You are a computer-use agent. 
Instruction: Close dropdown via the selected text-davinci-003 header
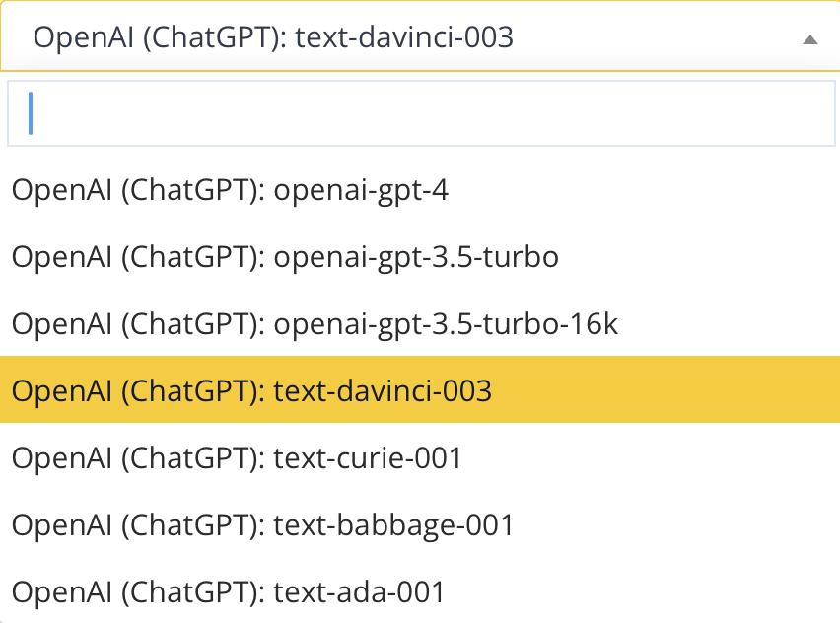point(273,37)
